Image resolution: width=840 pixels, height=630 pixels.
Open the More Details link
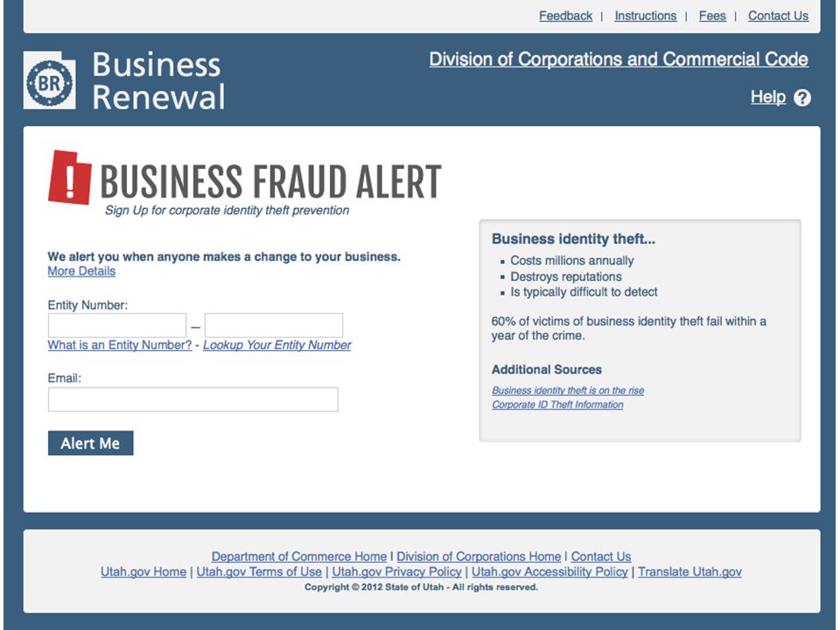[x=81, y=271]
